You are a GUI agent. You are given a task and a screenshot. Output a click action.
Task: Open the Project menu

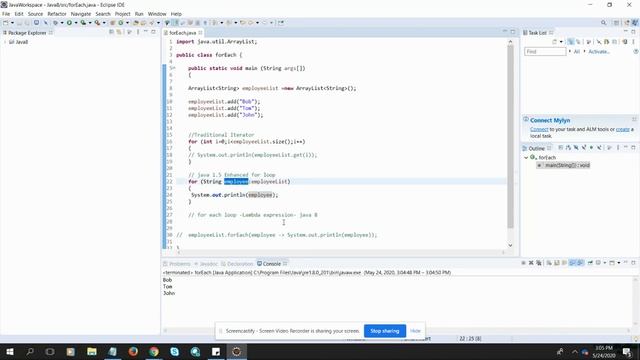[122, 14]
